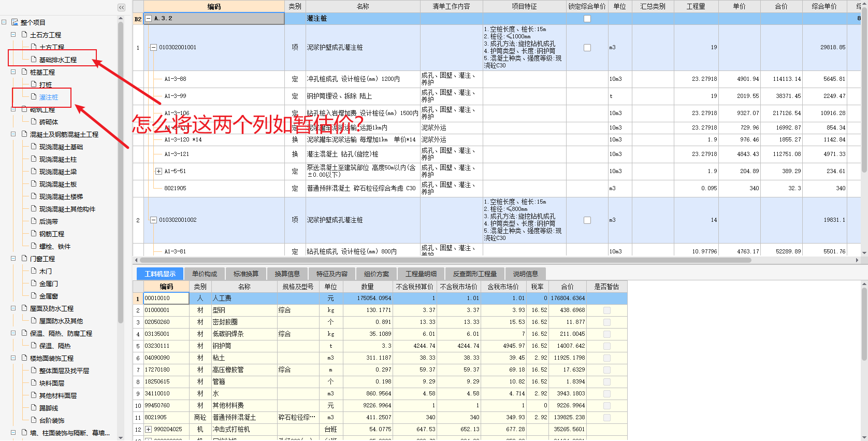Click the code cell 00010010 in the 人工费 row
This screenshot has width=868, height=441.
pos(166,298)
